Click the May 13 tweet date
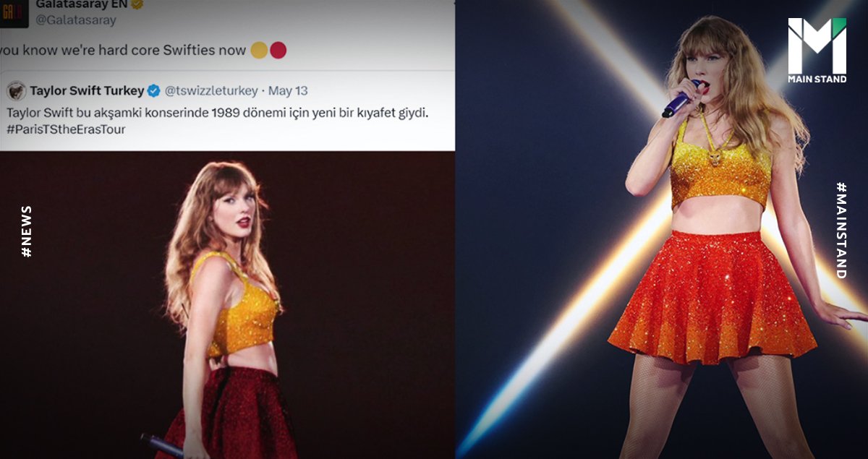 tap(288, 91)
